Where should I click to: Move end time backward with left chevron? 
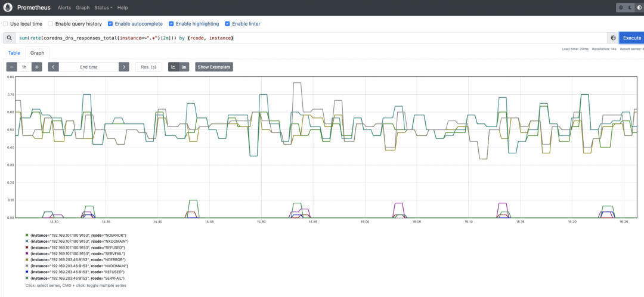[x=54, y=67]
